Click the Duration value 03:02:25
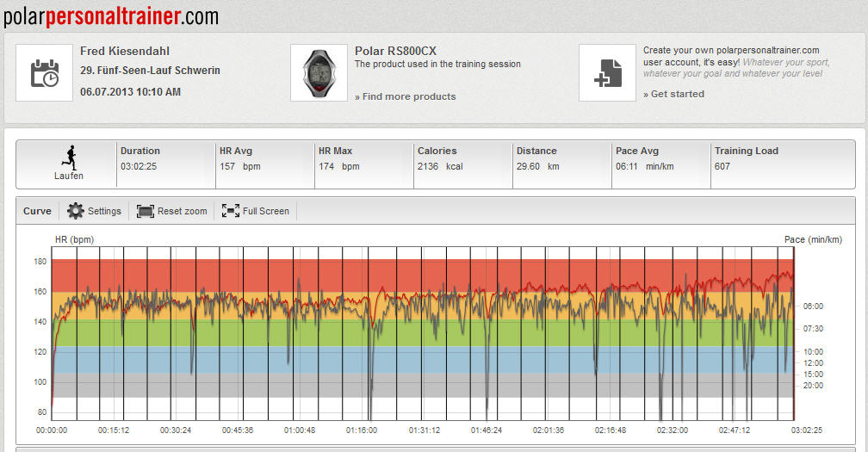The height and width of the screenshot is (452, 868). (x=139, y=166)
